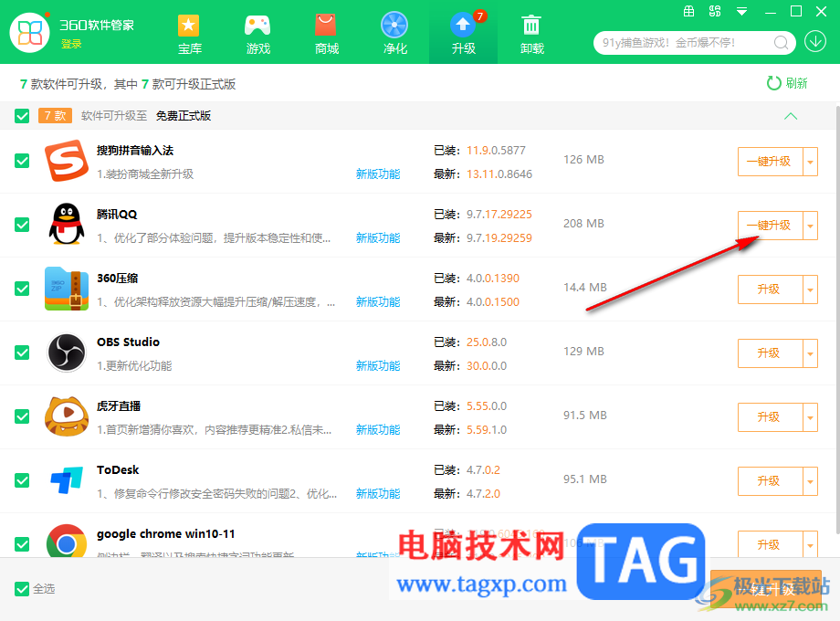Image resolution: width=840 pixels, height=621 pixels.
Task: Click the 360压缩 zip icon
Action: [67, 289]
